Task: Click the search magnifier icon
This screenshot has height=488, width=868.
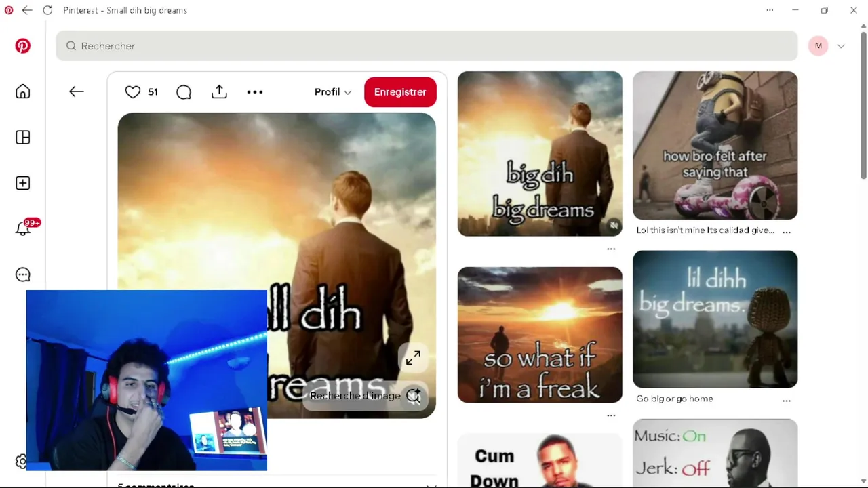Action: click(71, 46)
